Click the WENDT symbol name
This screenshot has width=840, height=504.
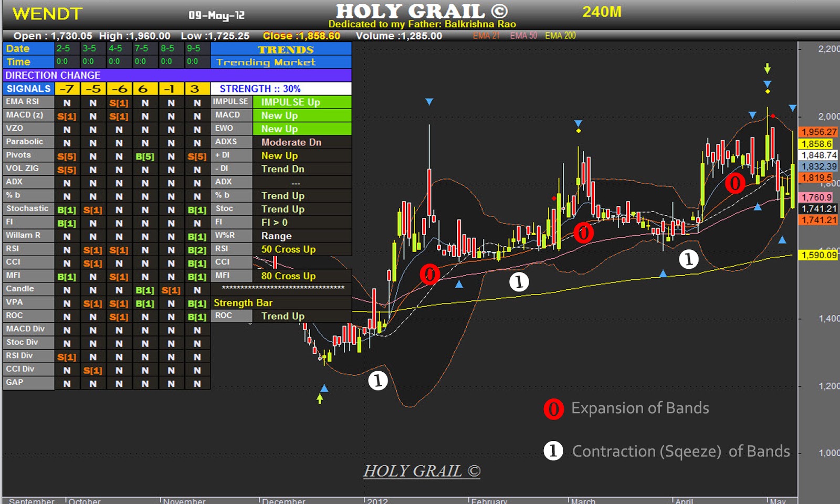pos(47,14)
